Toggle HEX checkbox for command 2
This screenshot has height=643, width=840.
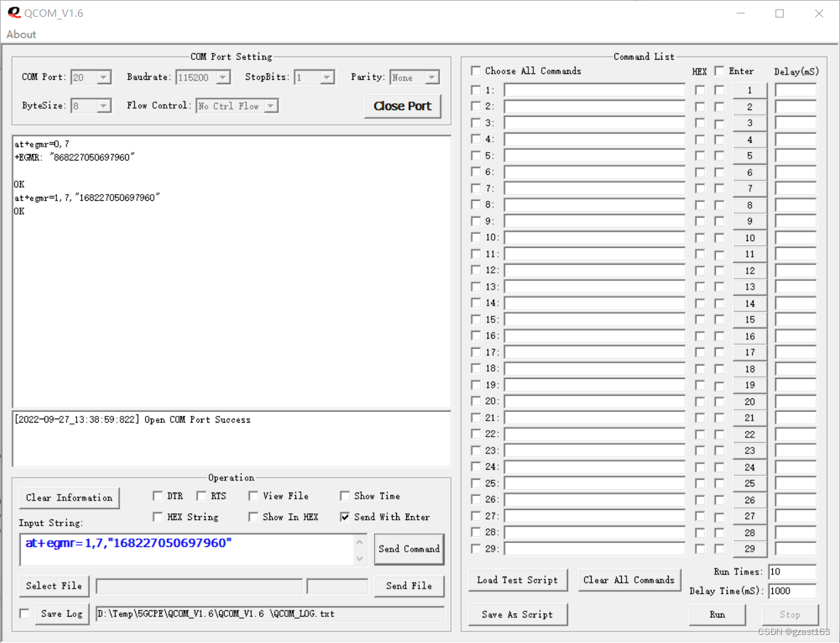pos(700,107)
